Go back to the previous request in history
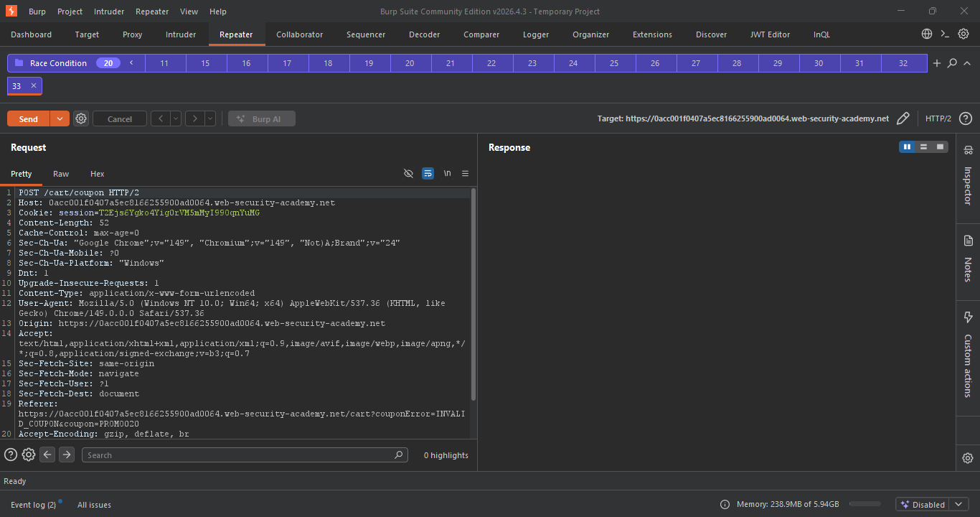This screenshot has width=980, height=517. point(160,118)
